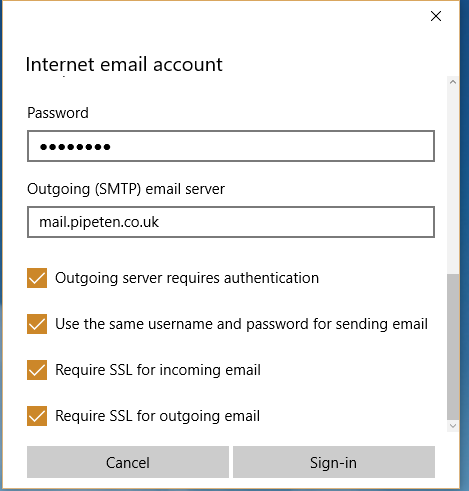Close the Internet email account dialog

click(x=436, y=16)
